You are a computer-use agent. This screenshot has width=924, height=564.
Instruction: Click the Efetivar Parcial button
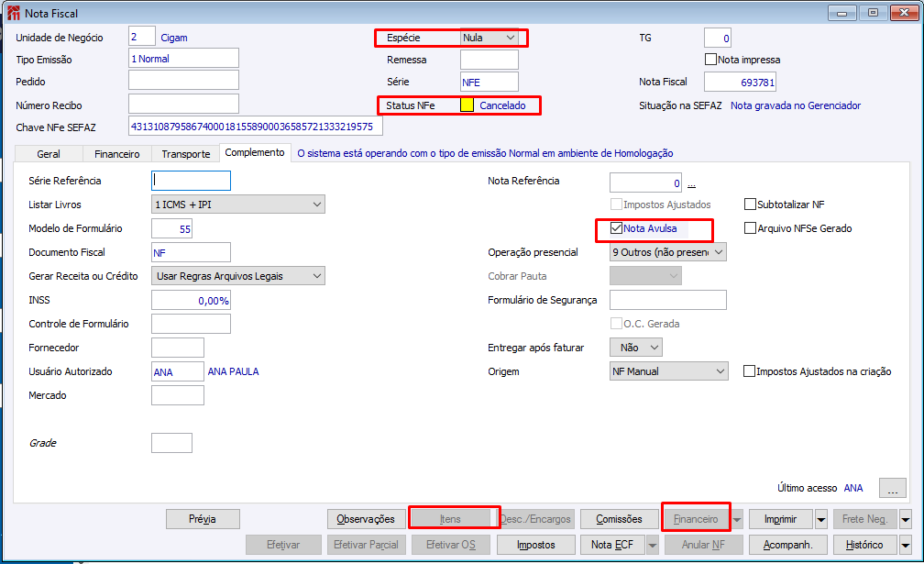click(x=366, y=545)
